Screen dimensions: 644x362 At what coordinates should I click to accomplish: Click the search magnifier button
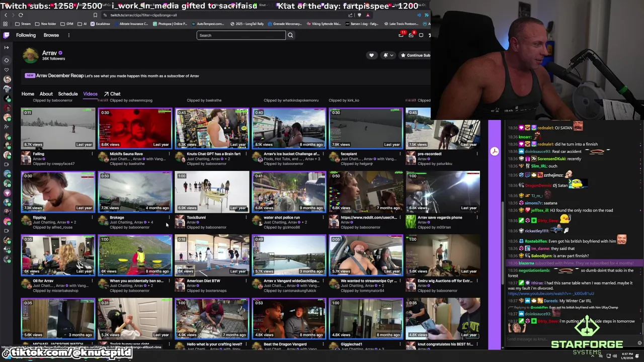(x=290, y=35)
